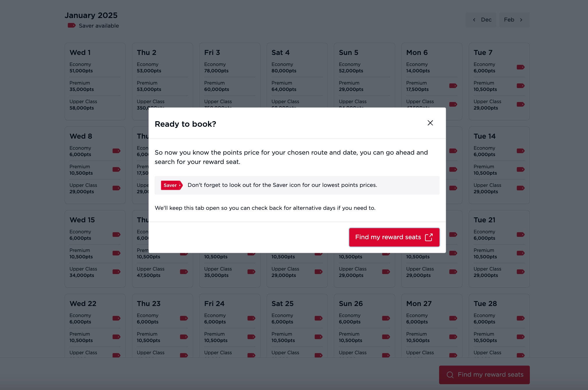Image resolution: width=588 pixels, height=390 pixels.
Task: Click the Saver tag beside Mon 6 Premium
Action: pyautogui.click(x=453, y=86)
